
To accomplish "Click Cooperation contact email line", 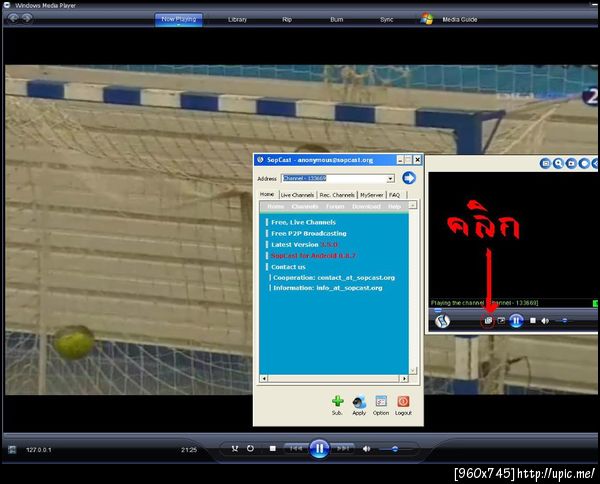I will point(334,278).
